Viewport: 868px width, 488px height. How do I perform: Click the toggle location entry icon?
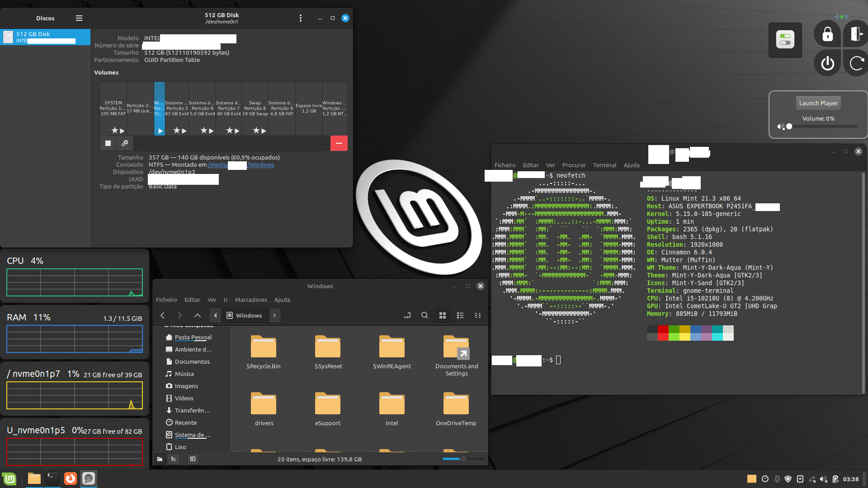407,315
